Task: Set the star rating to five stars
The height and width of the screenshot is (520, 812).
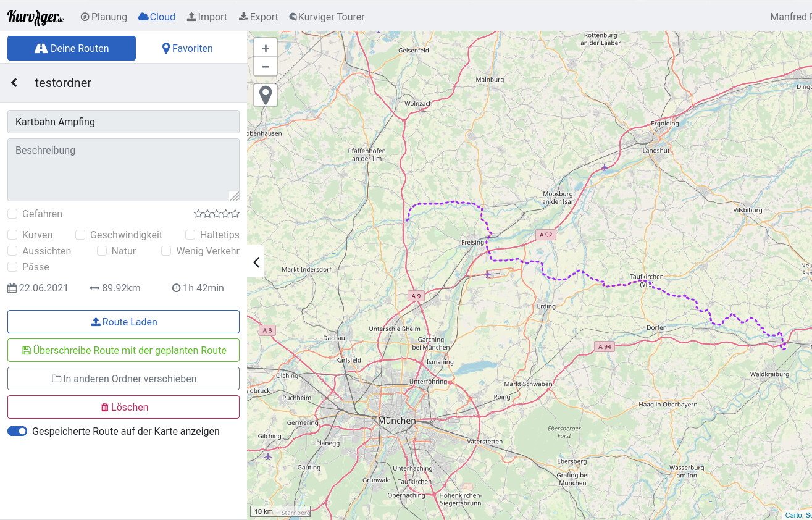Action: pyautogui.click(x=235, y=214)
